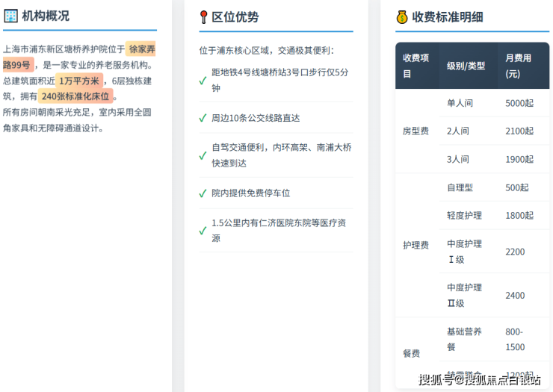Click the 自驾交通便利 内环高架 list item
The height and width of the screenshot is (392, 553).
pos(276,155)
